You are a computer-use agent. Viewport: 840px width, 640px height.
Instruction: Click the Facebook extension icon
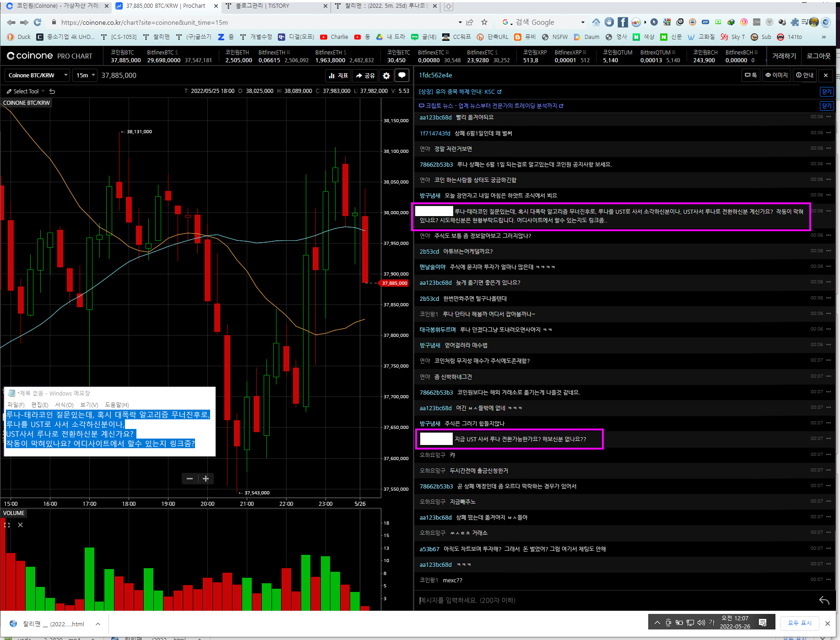(623, 22)
